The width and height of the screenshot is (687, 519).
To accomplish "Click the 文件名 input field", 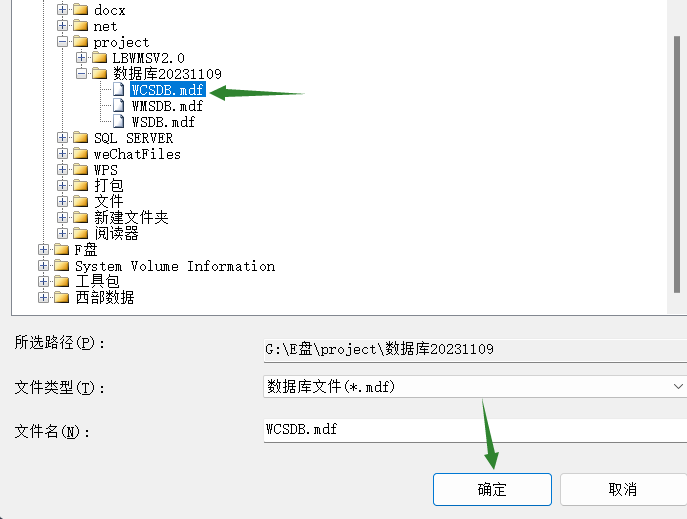I will click(475, 430).
